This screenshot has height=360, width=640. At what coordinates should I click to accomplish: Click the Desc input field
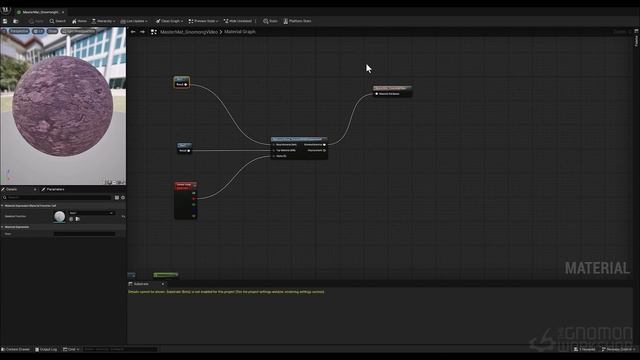click(x=84, y=234)
